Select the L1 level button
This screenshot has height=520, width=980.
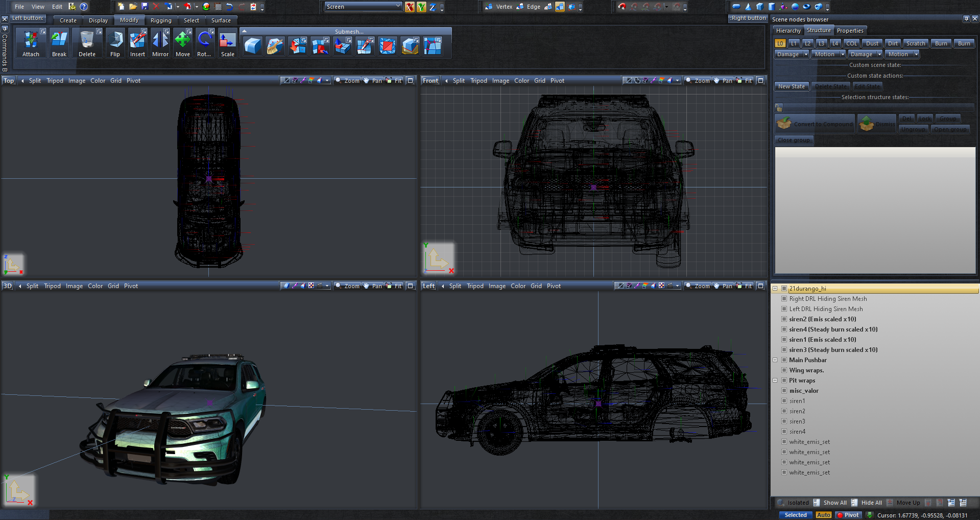[794, 43]
